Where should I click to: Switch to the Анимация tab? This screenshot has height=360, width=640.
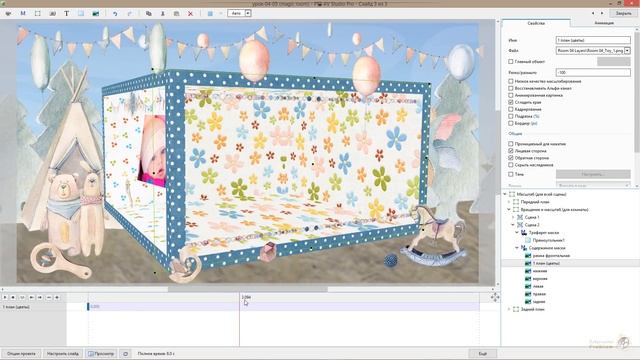pos(604,23)
